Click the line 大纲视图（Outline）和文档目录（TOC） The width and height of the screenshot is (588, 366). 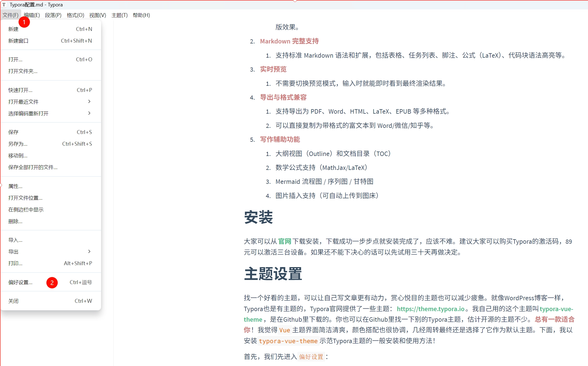click(333, 153)
